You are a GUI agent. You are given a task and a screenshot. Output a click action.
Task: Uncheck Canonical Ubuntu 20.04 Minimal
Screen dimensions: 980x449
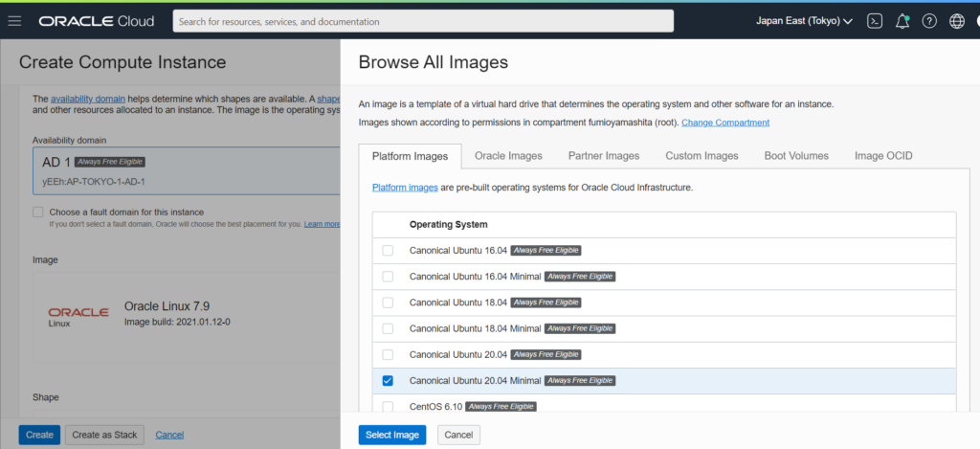[388, 380]
